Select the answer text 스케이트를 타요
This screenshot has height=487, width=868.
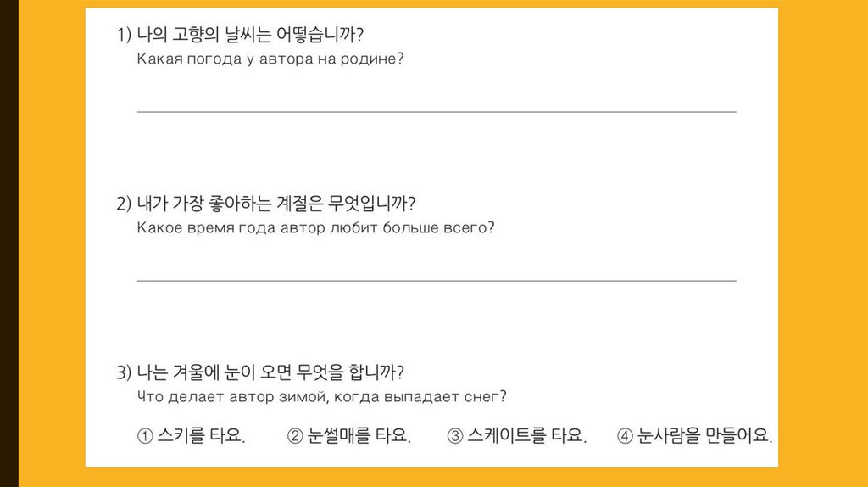(526, 437)
